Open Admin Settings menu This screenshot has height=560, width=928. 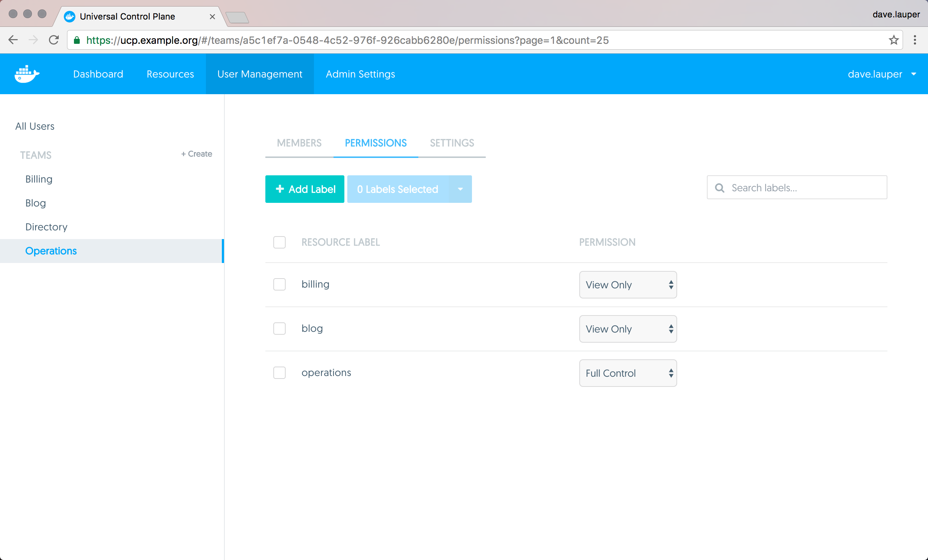click(360, 74)
